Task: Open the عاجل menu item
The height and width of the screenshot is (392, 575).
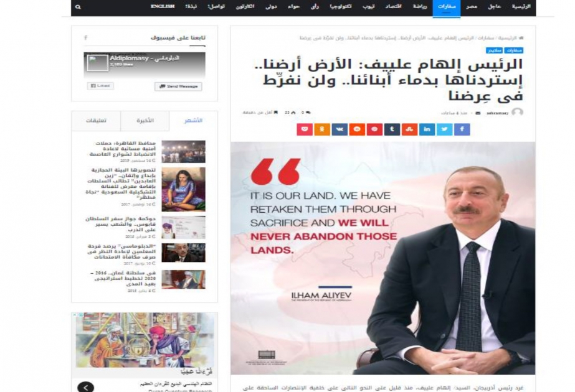Action: pyautogui.click(x=494, y=7)
